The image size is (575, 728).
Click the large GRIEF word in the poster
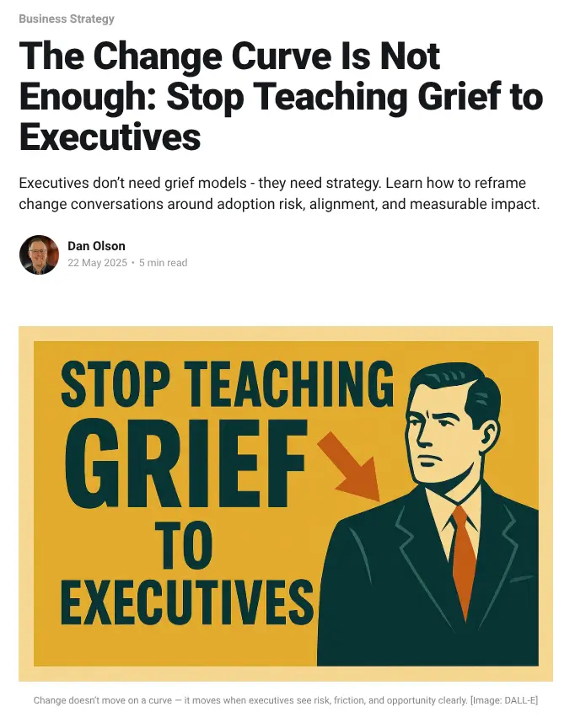(185, 464)
